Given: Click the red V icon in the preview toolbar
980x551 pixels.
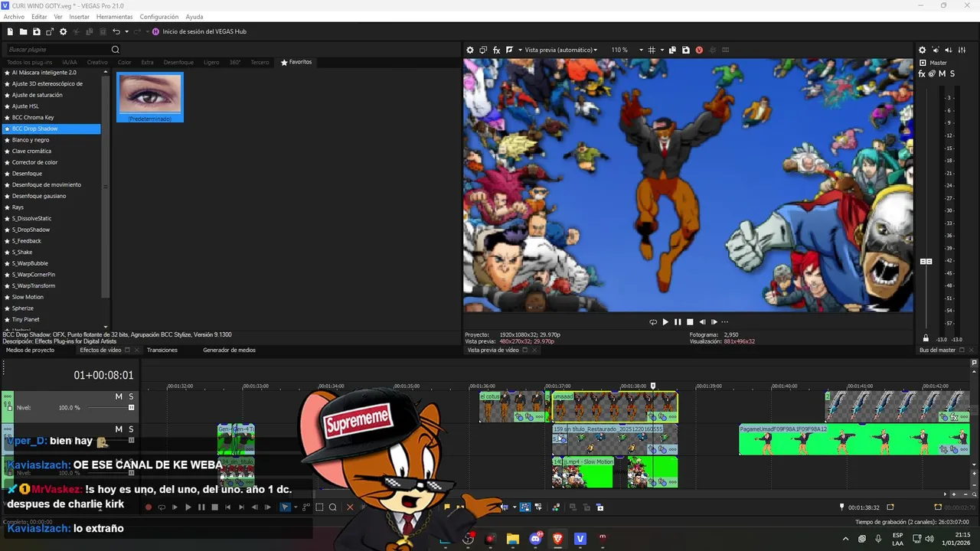Looking at the screenshot, I should coord(699,50).
